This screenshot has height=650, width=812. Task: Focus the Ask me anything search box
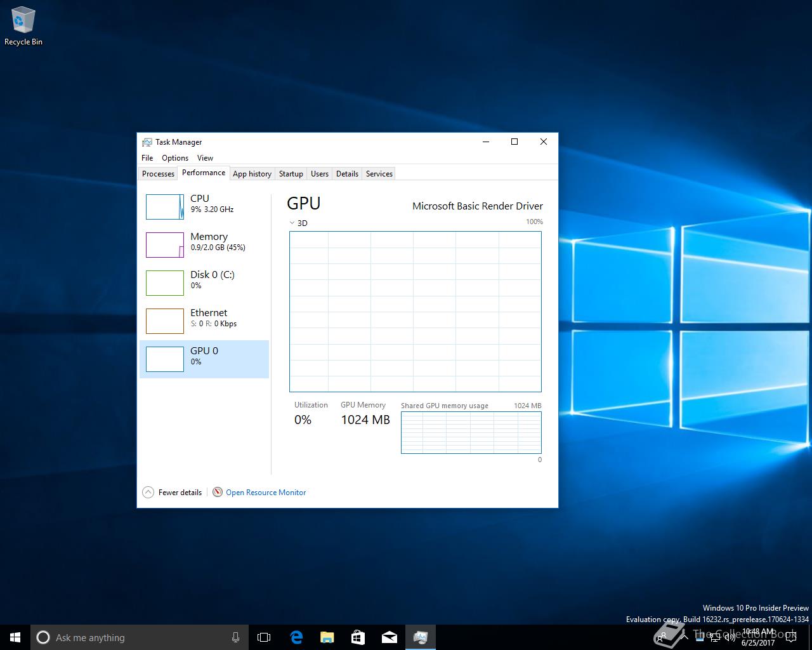[x=140, y=637]
